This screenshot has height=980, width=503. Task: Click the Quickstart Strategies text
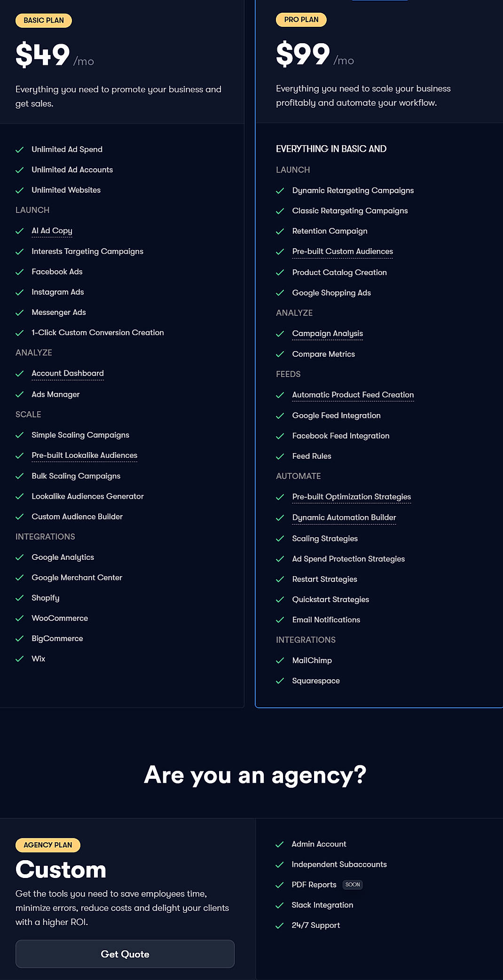(x=330, y=599)
